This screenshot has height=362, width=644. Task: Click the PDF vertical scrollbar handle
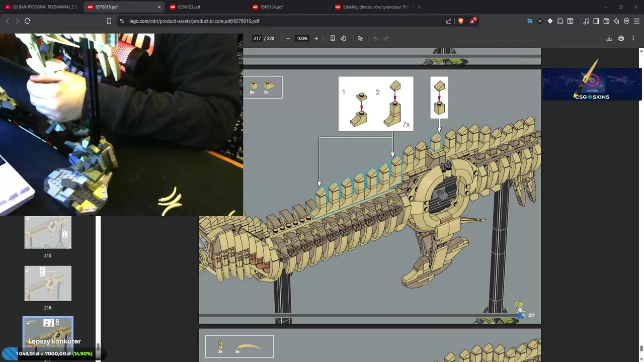[x=641, y=348]
